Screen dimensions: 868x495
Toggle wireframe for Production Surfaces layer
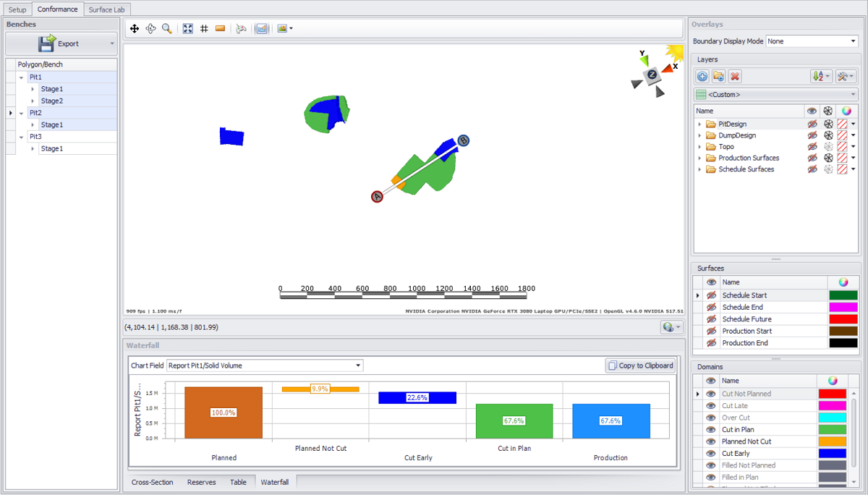point(828,158)
